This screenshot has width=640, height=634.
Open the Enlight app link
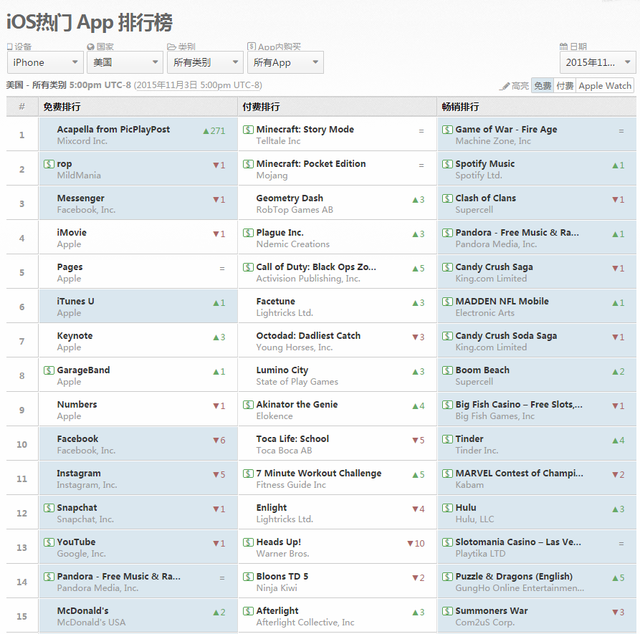tap(271, 508)
